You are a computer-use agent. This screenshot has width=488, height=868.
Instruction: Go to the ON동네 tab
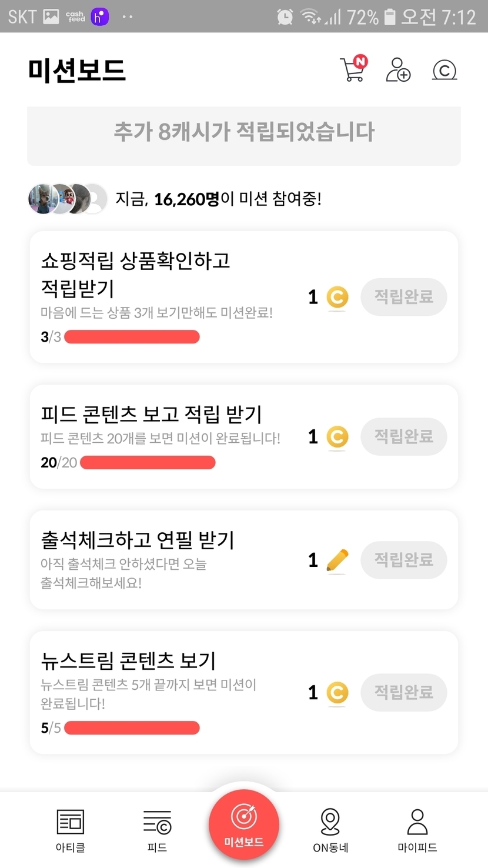[x=330, y=830]
